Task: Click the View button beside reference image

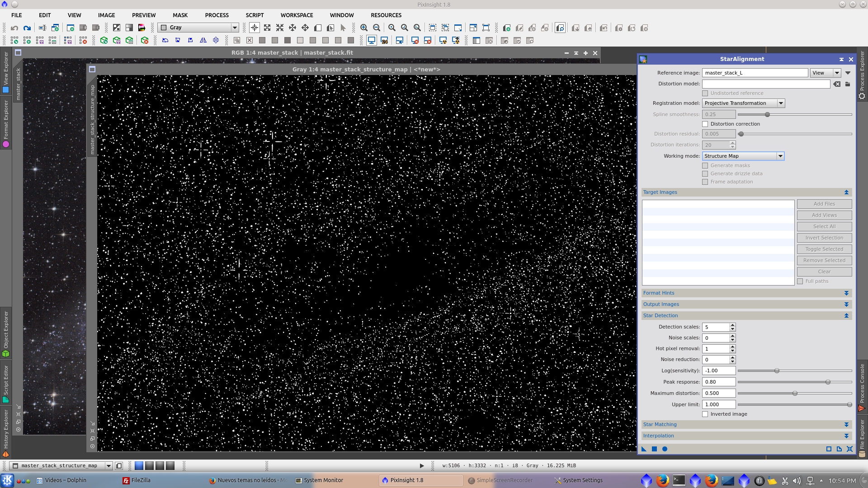Action: (x=818, y=73)
